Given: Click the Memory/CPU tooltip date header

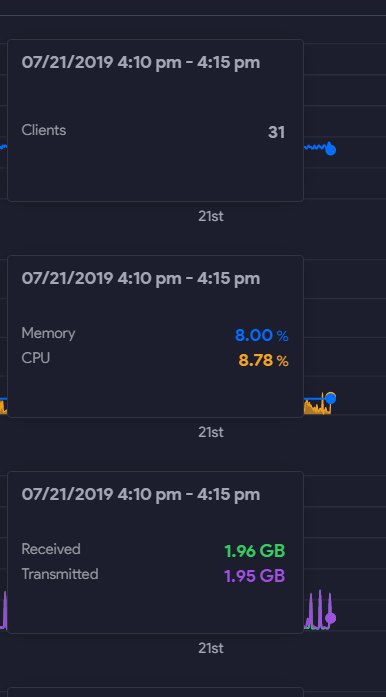Looking at the screenshot, I should pos(141,279).
